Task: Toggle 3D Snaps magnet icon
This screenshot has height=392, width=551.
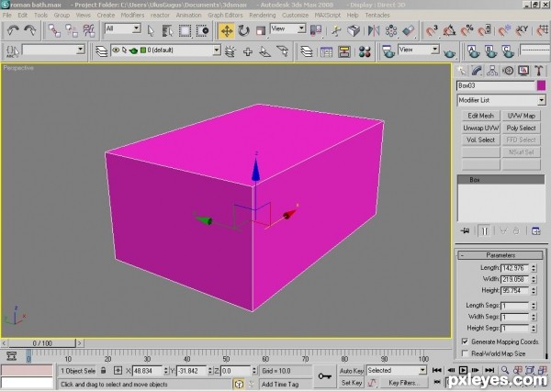Action: (432, 30)
